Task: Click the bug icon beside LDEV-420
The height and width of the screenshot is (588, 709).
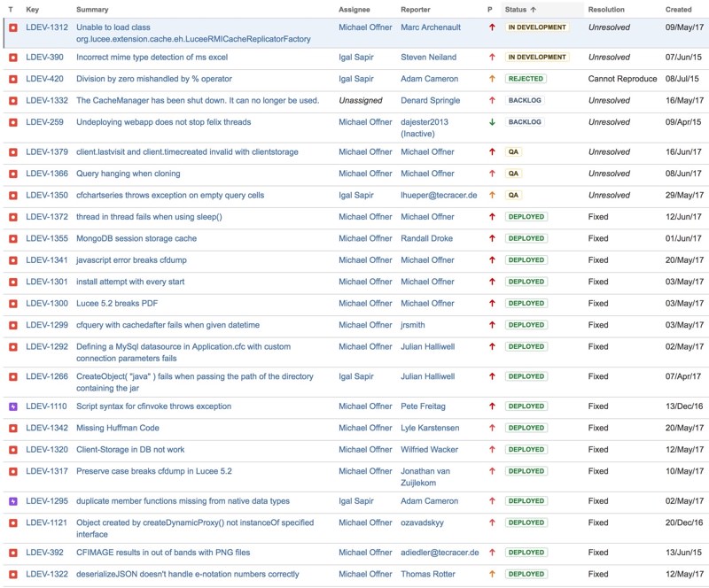Action: (13, 79)
